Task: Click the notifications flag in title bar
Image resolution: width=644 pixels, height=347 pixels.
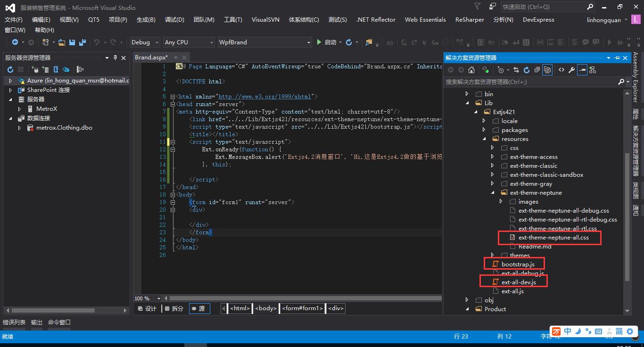Action: click(478, 7)
